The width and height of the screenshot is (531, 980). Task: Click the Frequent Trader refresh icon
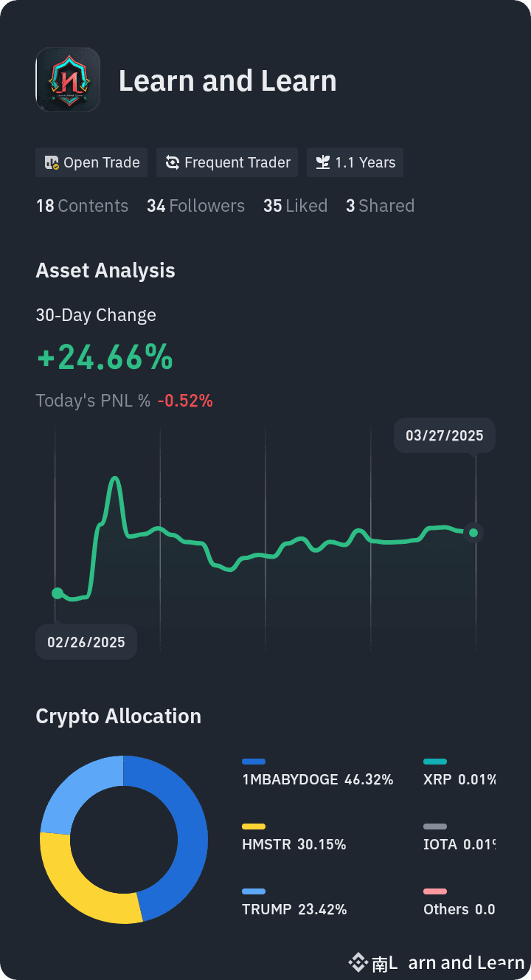click(x=173, y=163)
